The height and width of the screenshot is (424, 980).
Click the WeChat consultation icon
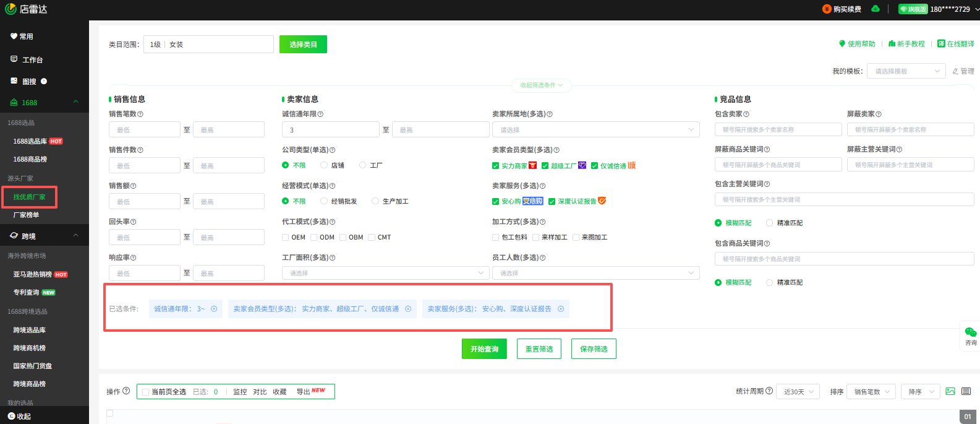click(971, 332)
